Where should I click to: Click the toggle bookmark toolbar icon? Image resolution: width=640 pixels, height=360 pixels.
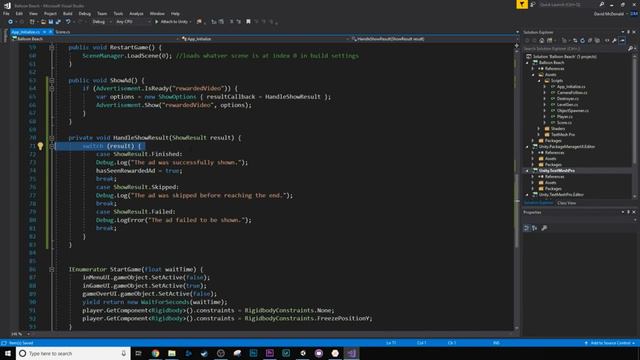[248, 22]
